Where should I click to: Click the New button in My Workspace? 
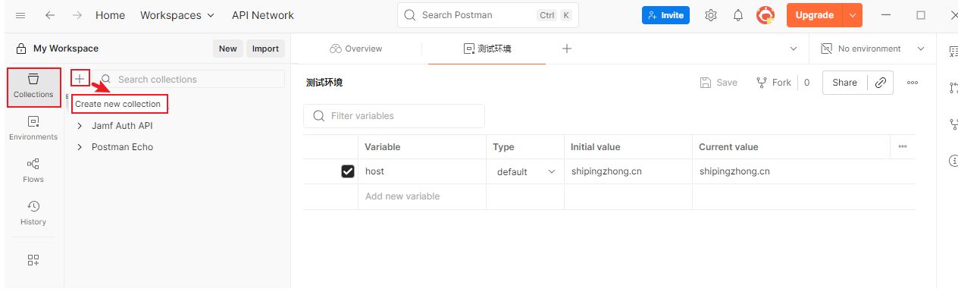click(228, 49)
